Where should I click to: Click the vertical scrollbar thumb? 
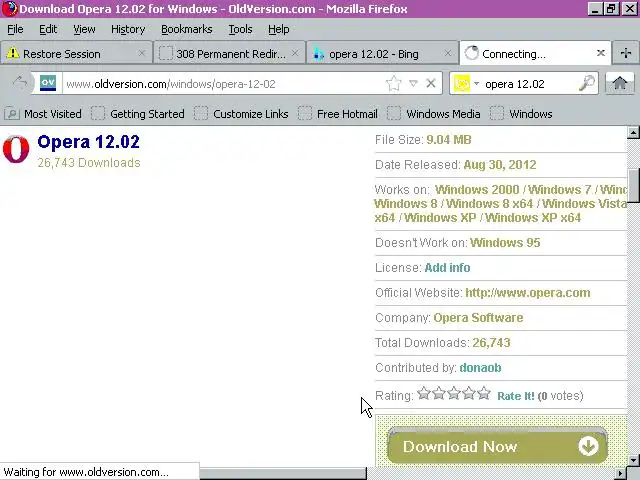(633, 184)
